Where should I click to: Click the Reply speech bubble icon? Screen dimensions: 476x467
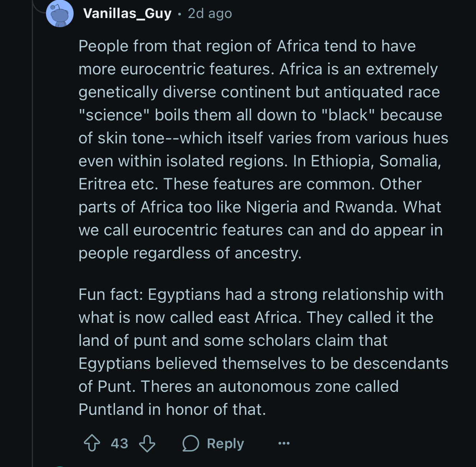(x=190, y=443)
